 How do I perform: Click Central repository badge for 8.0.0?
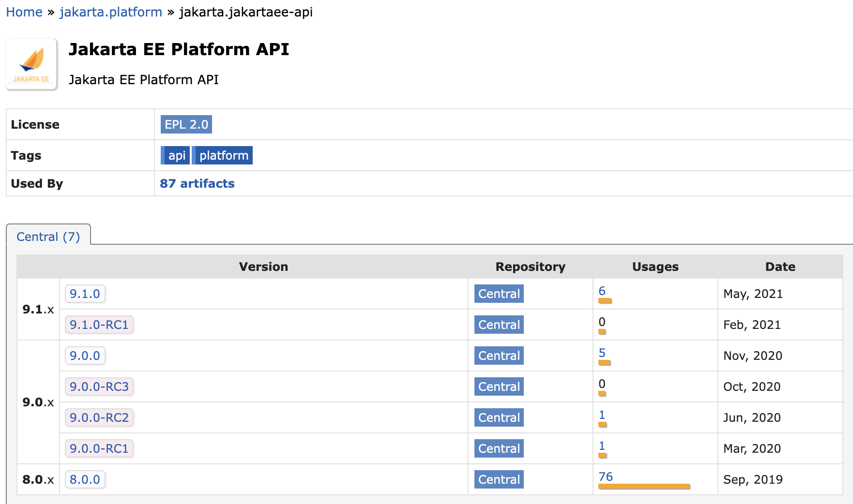[499, 479]
